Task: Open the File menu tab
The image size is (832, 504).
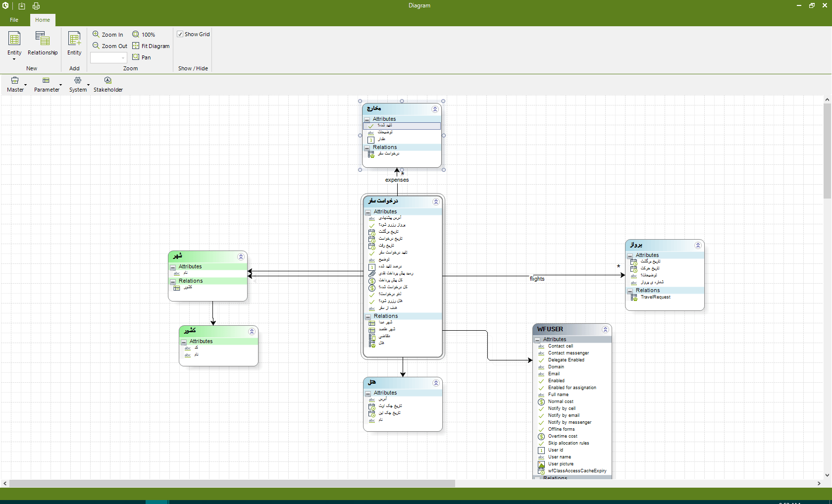Action: (14, 20)
